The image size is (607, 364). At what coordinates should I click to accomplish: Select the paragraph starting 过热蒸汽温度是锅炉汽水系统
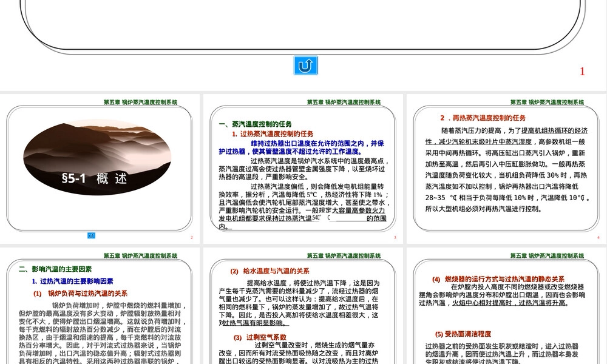point(304,169)
